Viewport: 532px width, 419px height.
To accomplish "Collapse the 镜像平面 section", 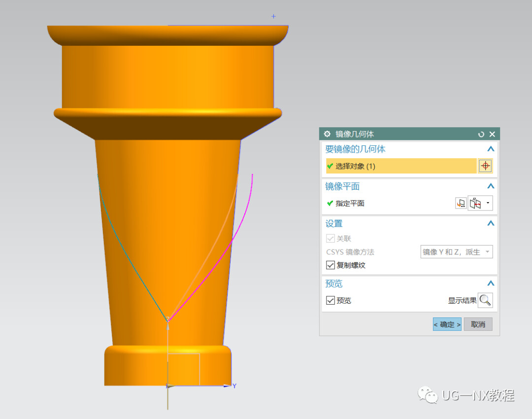I will coord(491,186).
